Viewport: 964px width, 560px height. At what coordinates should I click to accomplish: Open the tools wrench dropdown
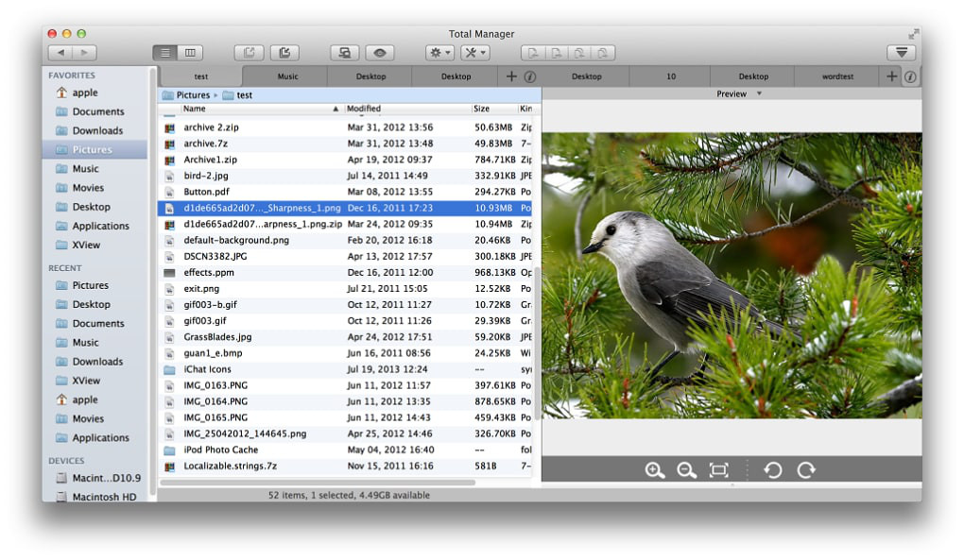tap(474, 53)
